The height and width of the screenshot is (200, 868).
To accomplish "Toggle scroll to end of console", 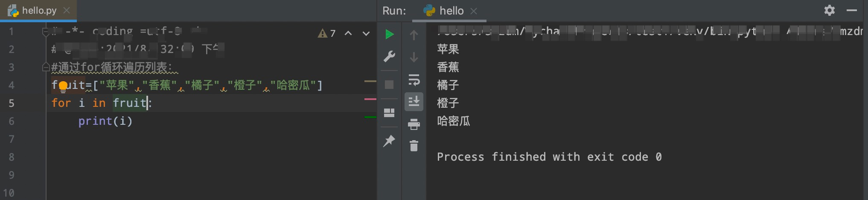I will (414, 102).
